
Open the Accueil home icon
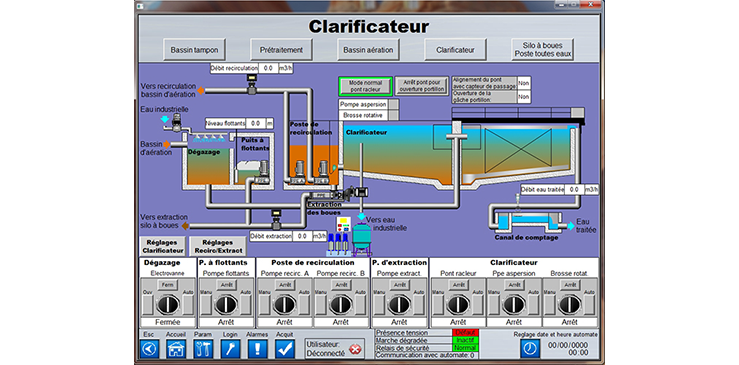[176, 348]
